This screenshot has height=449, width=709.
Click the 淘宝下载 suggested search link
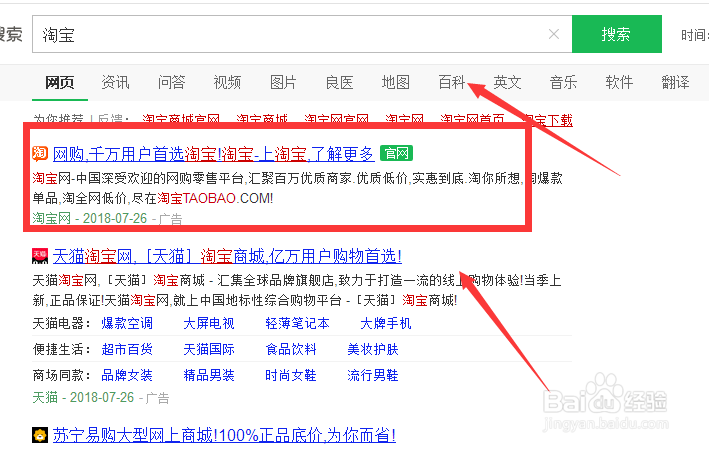[548, 120]
